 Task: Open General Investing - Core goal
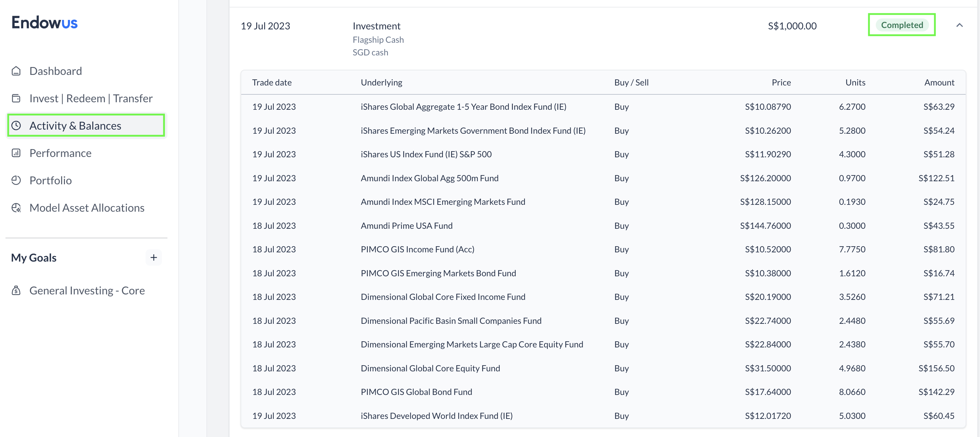coord(86,290)
